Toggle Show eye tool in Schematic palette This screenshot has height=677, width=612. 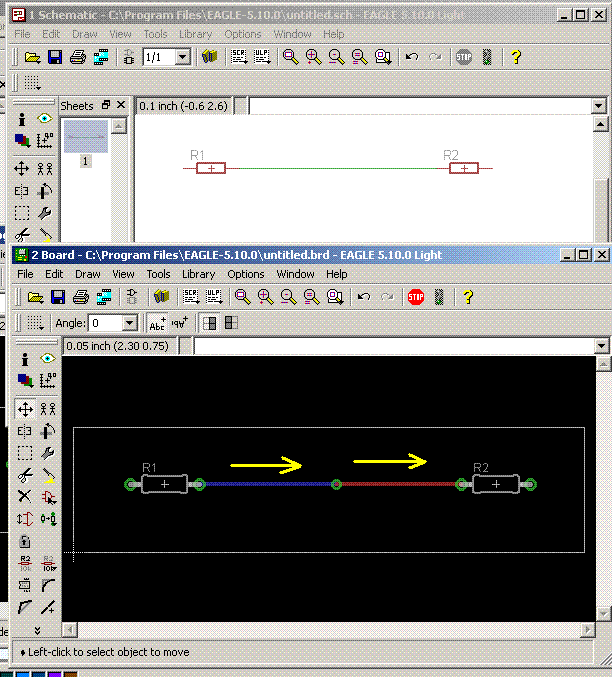44,118
